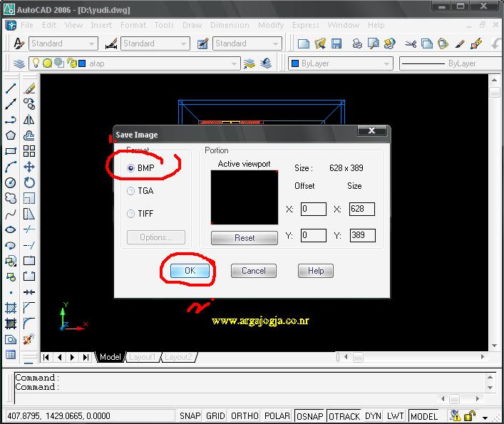This screenshot has width=504, height=424.
Task: Select the TGA format radio button
Action: pyautogui.click(x=131, y=191)
